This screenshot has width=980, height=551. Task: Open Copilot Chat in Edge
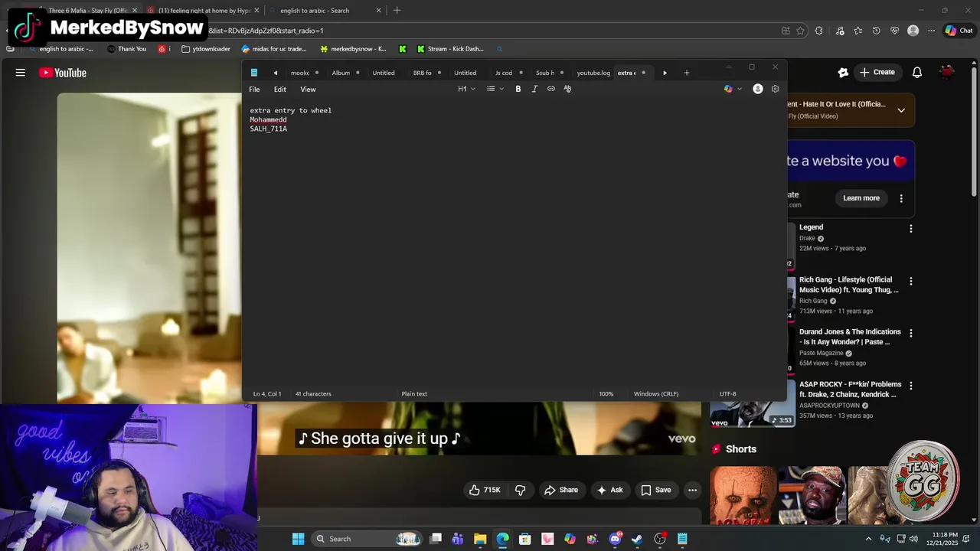click(959, 31)
